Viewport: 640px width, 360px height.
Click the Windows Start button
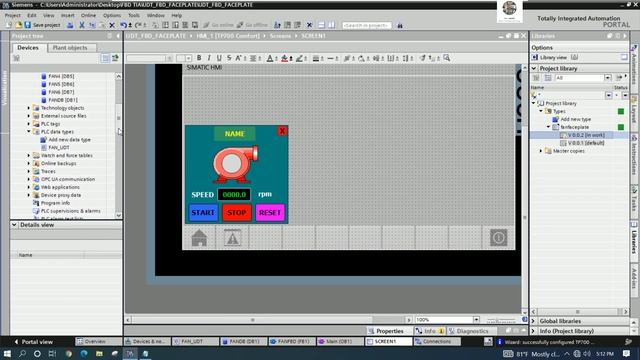(7, 353)
